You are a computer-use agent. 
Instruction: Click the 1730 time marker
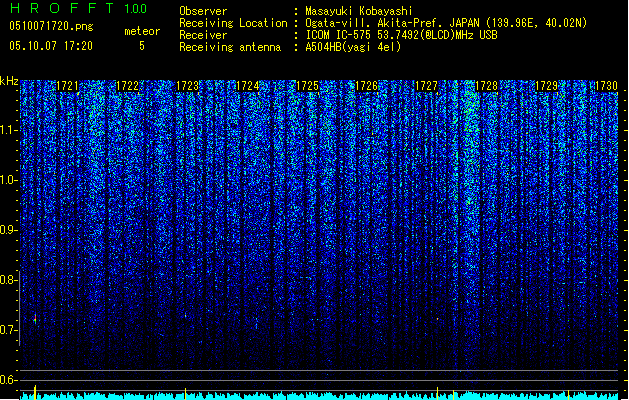[x=606, y=86]
